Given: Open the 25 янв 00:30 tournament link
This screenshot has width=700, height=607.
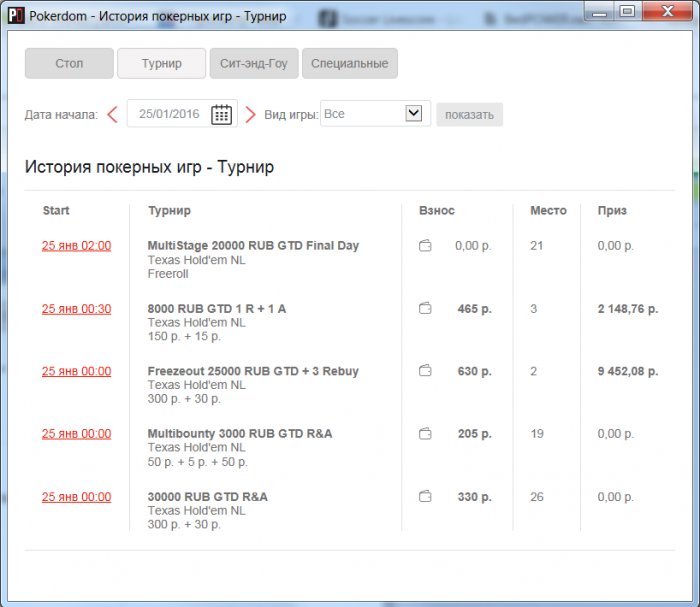Looking at the screenshot, I should pos(76,309).
